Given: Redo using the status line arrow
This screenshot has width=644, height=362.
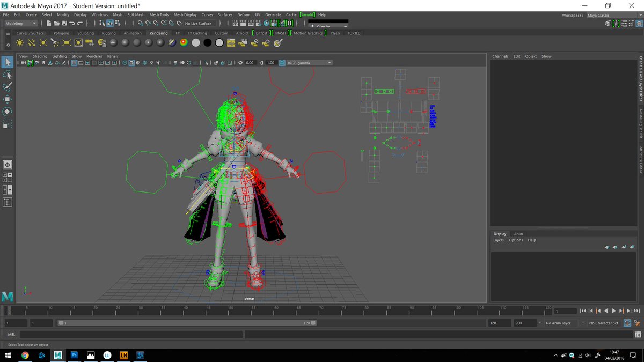Looking at the screenshot, I should click(x=79, y=23).
